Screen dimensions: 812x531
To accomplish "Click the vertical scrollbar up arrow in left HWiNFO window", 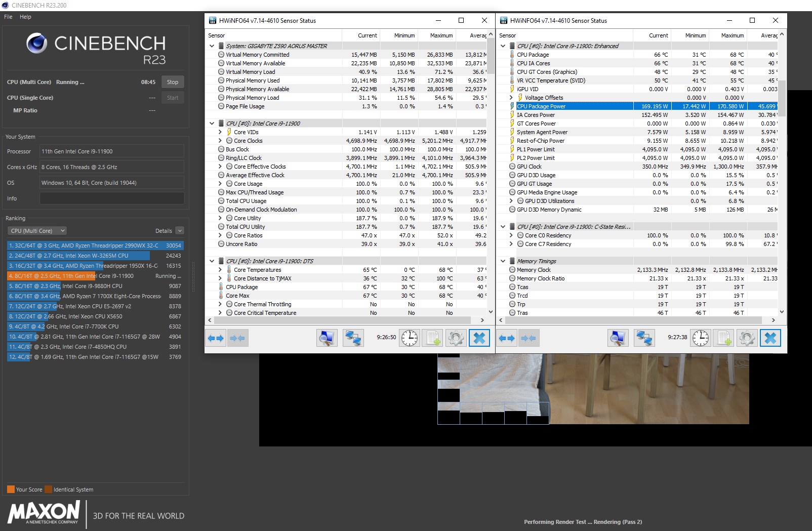I will pos(491,34).
